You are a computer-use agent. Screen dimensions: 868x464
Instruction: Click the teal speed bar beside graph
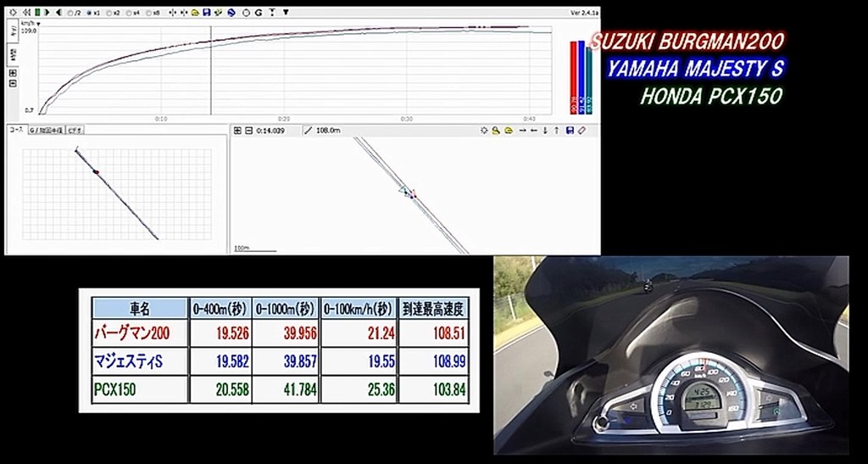(x=589, y=81)
